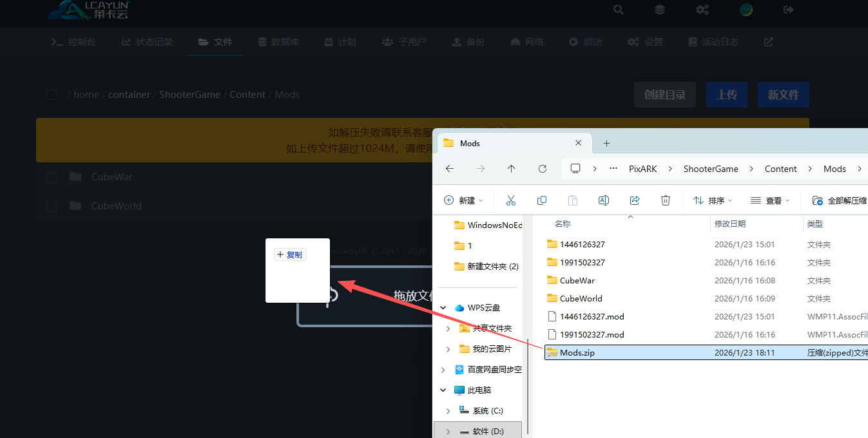Check the CubeWorld folder checkbox

(x=52, y=206)
